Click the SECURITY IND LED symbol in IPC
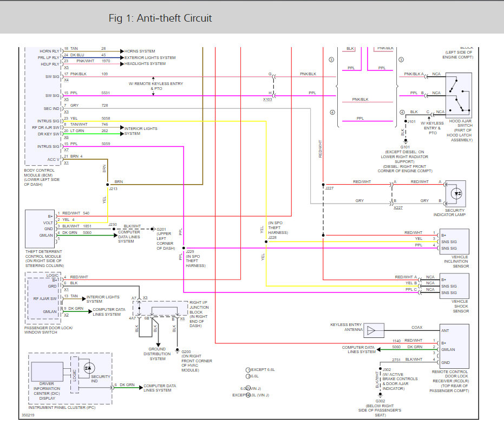 (x=89, y=368)
